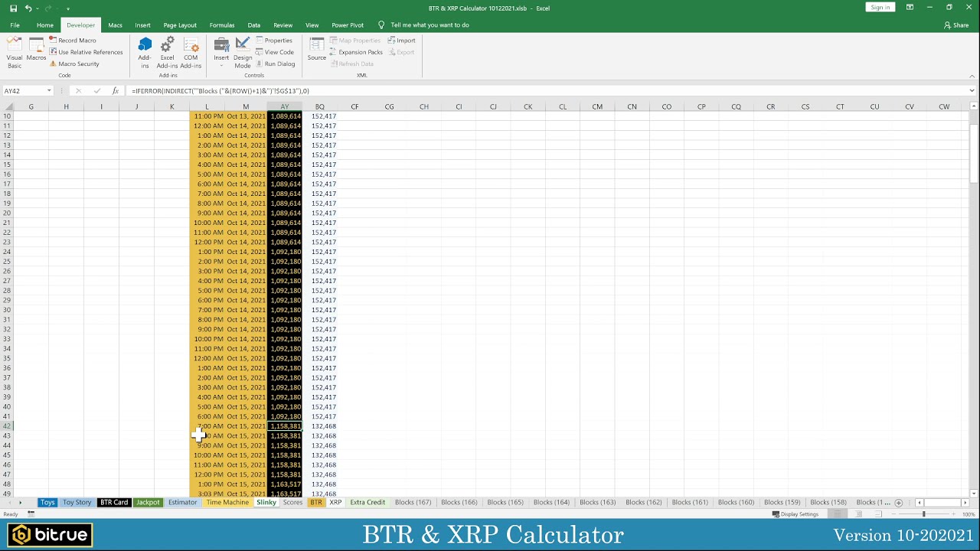Click the Sign in button

(880, 8)
